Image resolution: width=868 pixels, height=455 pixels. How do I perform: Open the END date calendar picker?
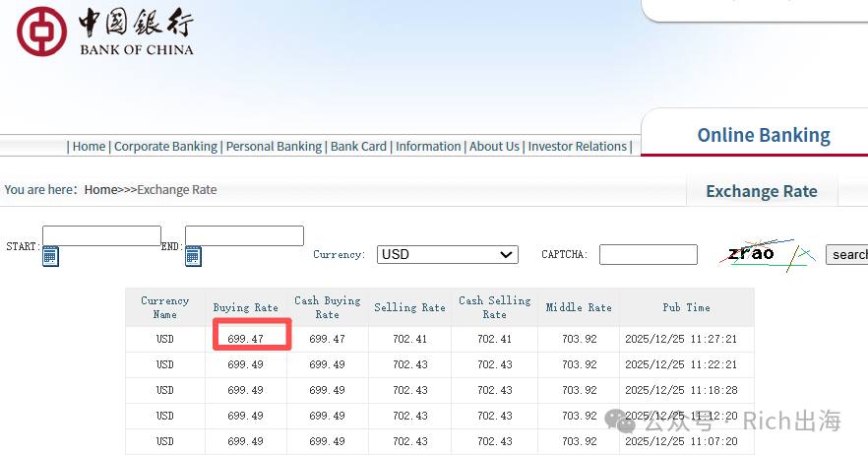pyautogui.click(x=193, y=257)
